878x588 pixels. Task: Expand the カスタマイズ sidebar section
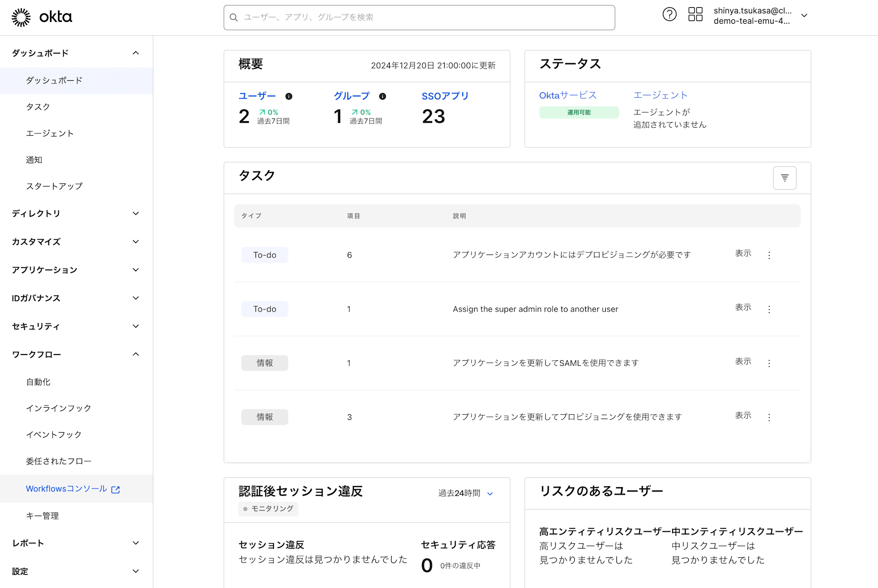(136, 242)
